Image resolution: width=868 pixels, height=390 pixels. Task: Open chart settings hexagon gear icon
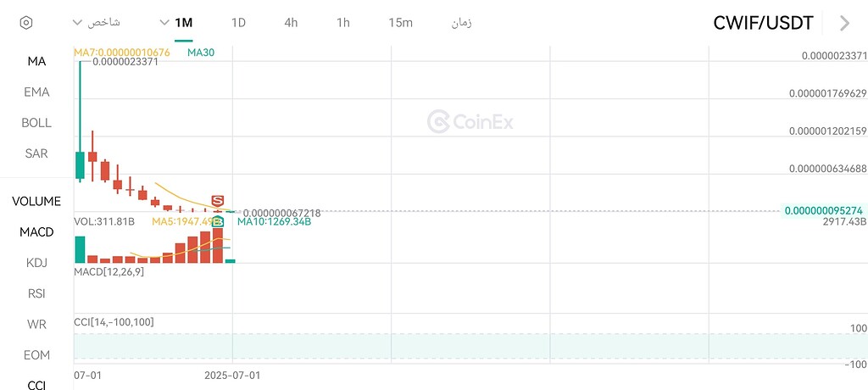pyautogui.click(x=26, y=23)
